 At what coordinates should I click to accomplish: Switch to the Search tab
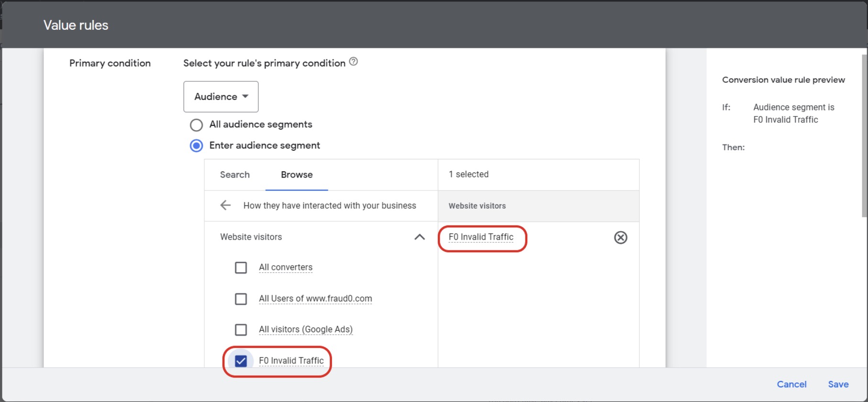tap(234, 175)
